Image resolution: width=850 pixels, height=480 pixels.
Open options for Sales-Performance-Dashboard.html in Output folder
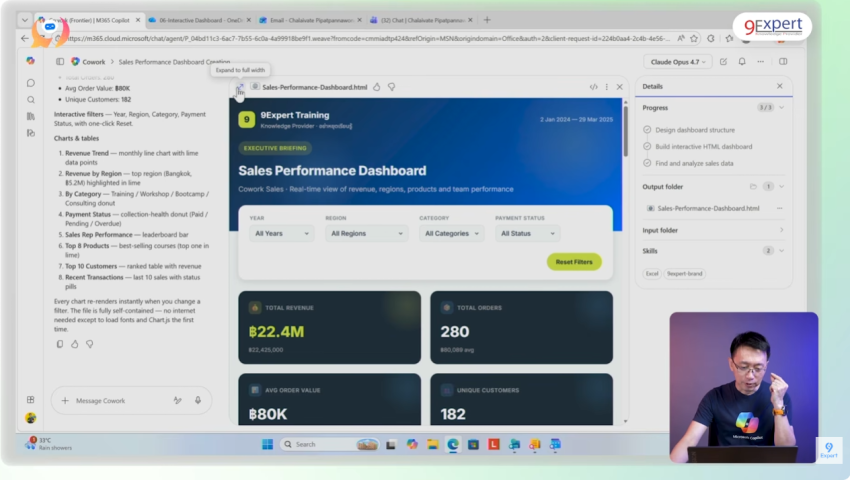click(x=780, y=208)
